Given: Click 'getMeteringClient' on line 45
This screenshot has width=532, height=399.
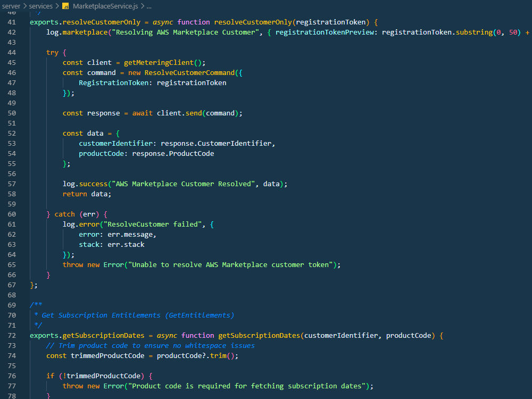Looking at the screenshot, I should pos(159,63).
